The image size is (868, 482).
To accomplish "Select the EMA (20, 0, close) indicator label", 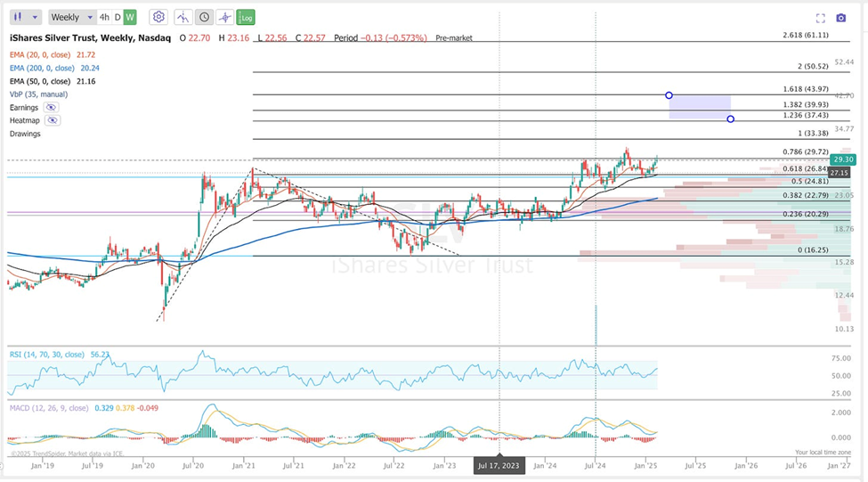I will click(40, 55).
